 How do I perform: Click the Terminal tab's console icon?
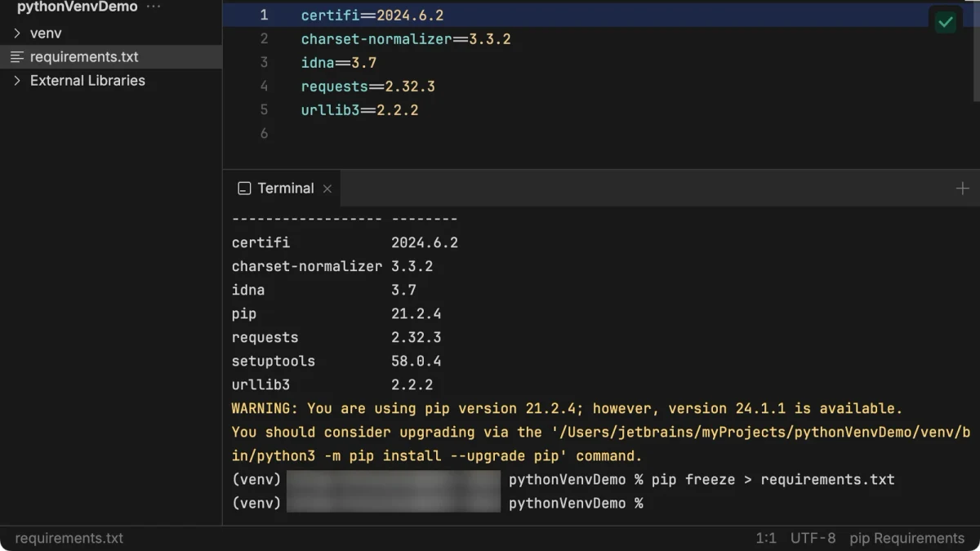click(x=244, y=189)
